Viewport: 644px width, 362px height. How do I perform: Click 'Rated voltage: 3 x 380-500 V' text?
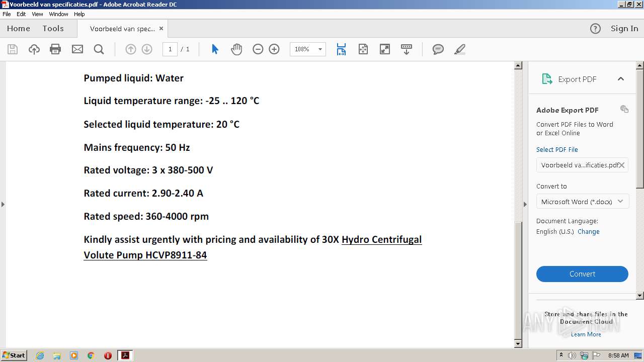pyautogui.click(x=148, y=170)
